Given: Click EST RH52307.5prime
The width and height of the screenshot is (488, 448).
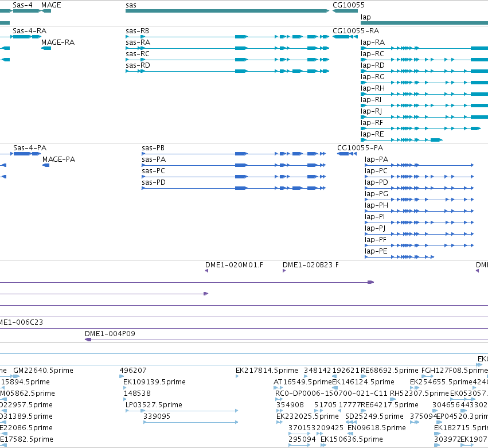Looking at the screenshot, I should (x=420, y=394).
